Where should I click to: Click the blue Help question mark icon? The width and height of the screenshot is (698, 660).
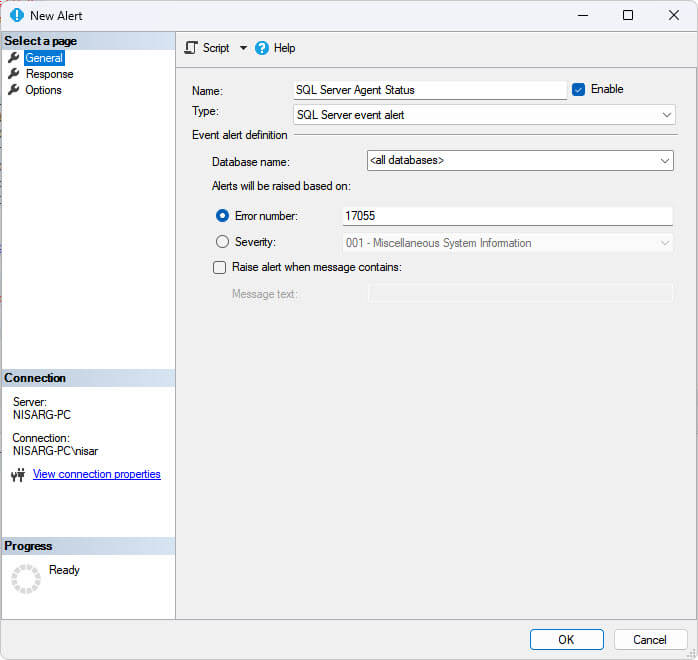pos(262,48)
